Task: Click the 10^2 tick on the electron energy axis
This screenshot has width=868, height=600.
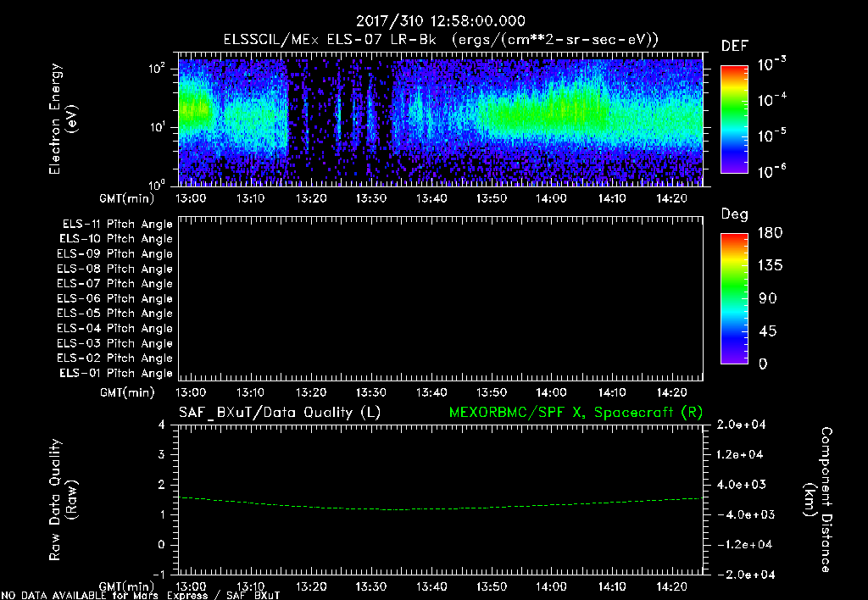Action: click(x=157, y=69)
